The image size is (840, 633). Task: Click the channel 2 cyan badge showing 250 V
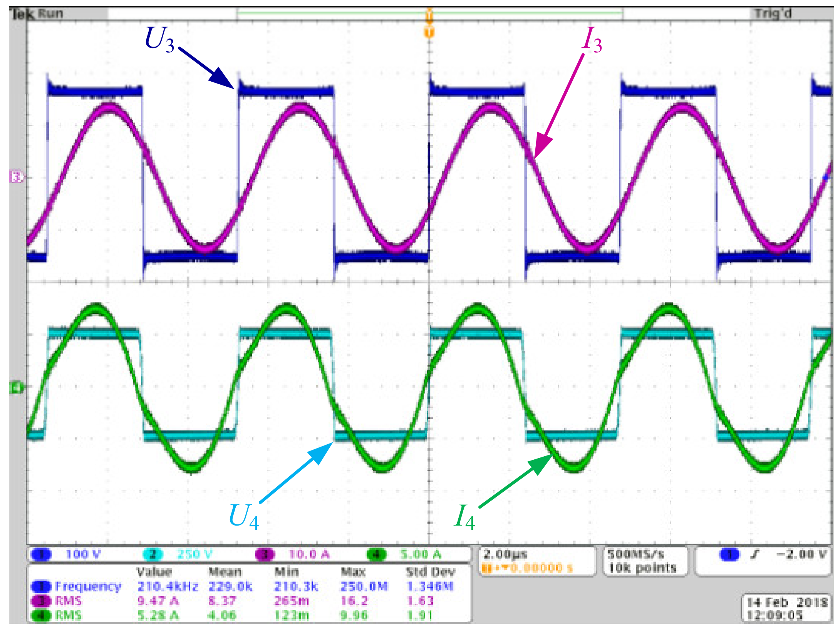[x=153, y=554]
